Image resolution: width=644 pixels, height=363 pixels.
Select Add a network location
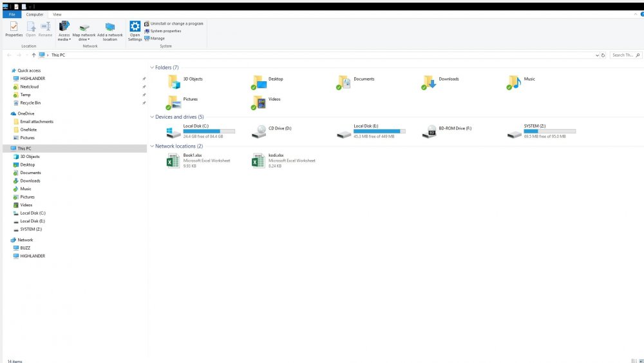109,32
